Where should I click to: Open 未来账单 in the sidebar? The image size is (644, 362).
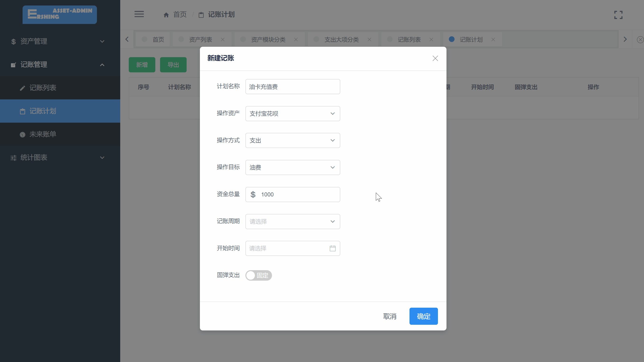(43, 134)
